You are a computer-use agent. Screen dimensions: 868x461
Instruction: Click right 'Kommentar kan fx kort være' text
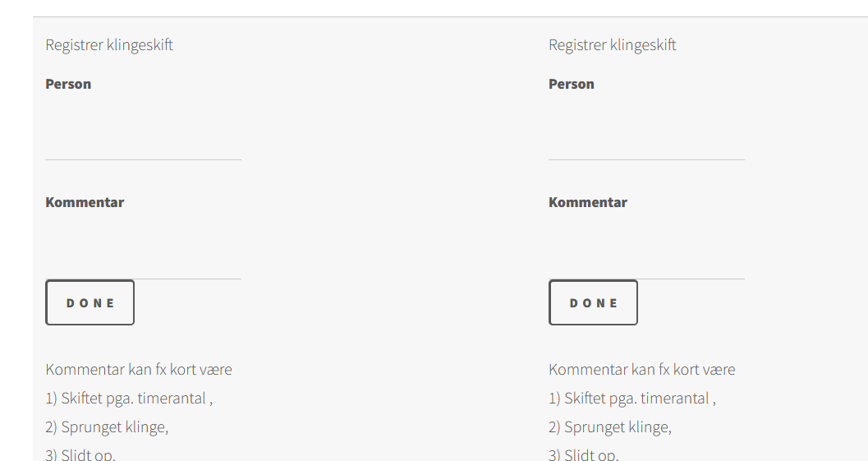(642, 370)
